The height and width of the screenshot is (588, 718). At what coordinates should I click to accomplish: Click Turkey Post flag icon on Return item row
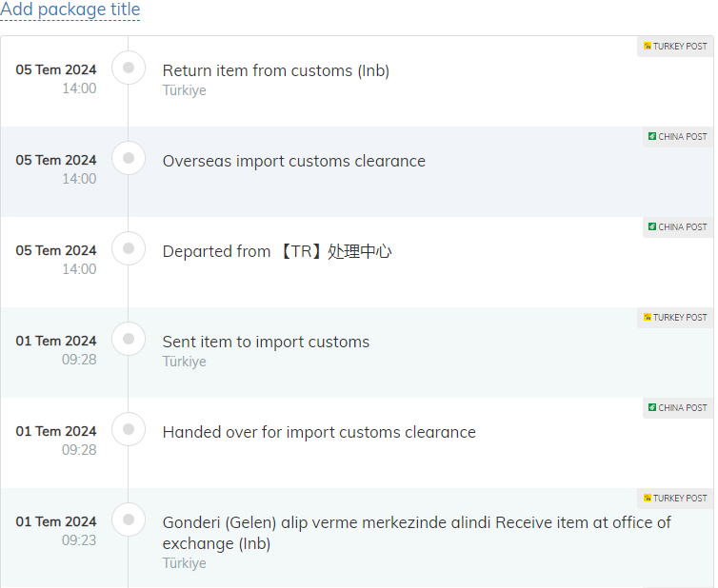pos(648,46)
